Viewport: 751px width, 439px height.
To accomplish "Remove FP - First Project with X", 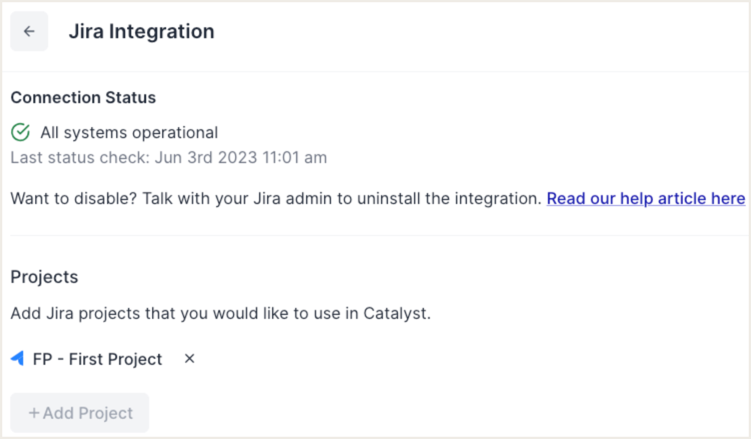I will pos(190,359).
